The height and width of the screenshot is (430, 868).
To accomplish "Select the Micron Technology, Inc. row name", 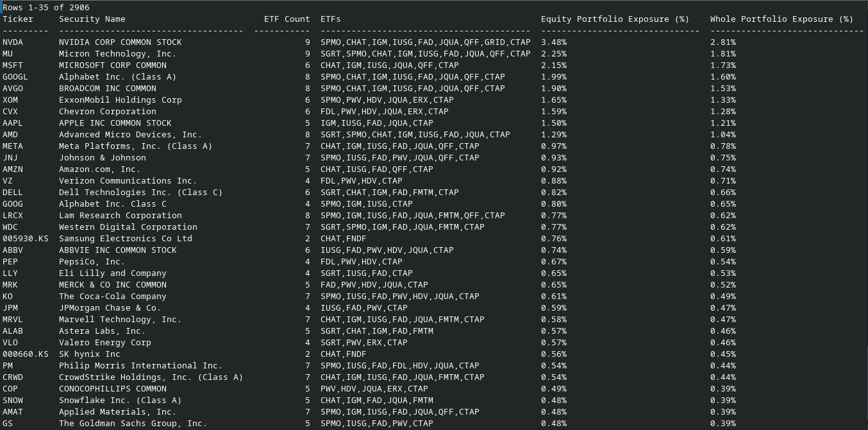I will click(118, 54).
